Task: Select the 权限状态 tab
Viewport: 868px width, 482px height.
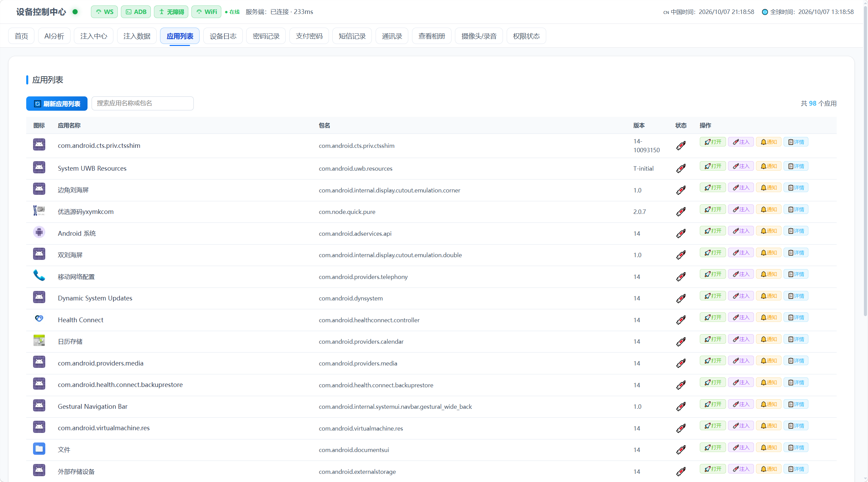Action: point(526,36)
